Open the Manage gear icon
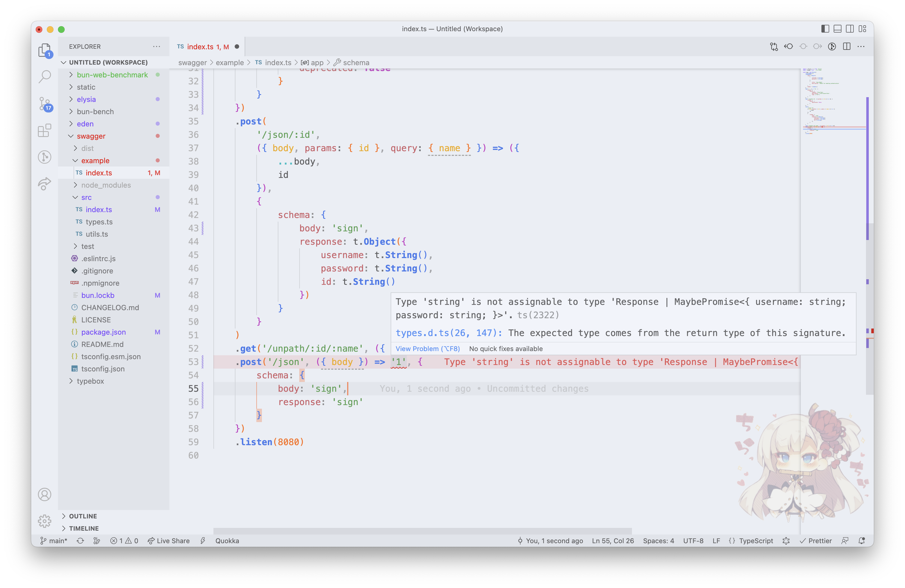This screenshot has height=588, width=905. point(45,521)
